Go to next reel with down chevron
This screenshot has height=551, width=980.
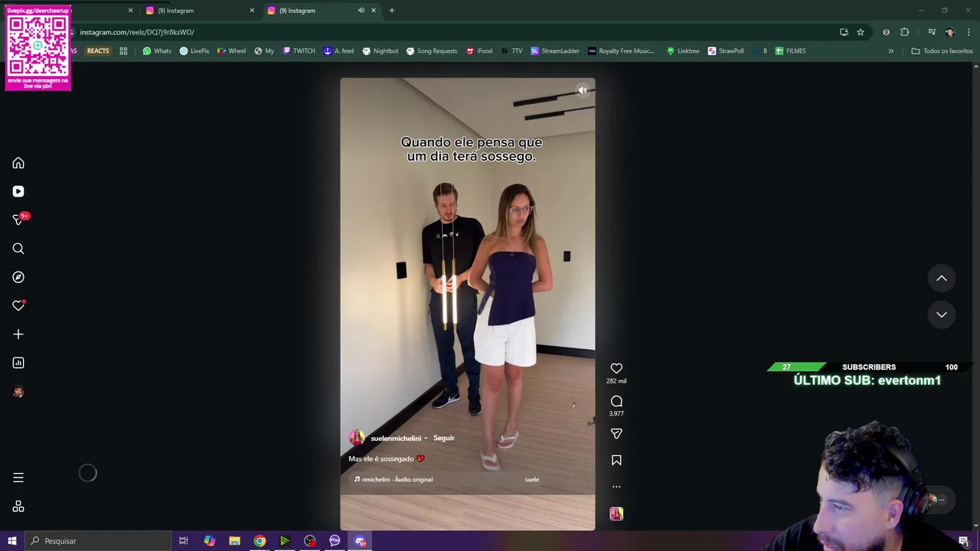point(942,315)
